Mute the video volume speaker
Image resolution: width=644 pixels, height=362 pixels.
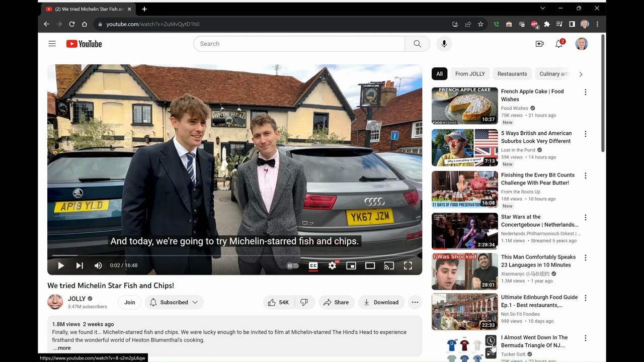click(98, 265)
